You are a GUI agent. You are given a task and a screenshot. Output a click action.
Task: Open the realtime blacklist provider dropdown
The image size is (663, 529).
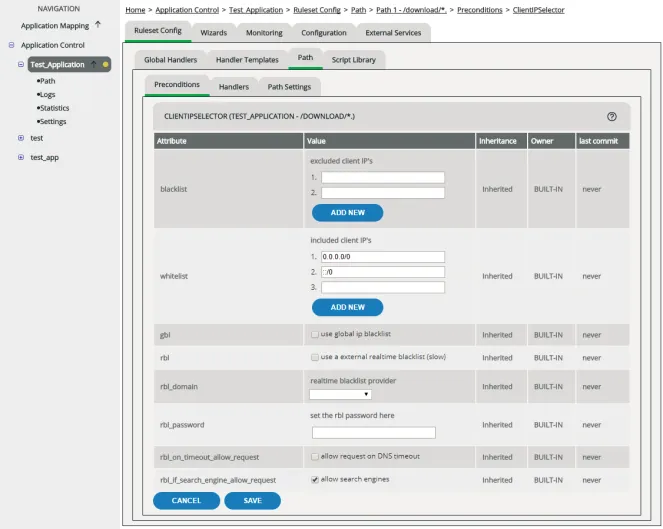pyautogui.click(x=340, y=394)
